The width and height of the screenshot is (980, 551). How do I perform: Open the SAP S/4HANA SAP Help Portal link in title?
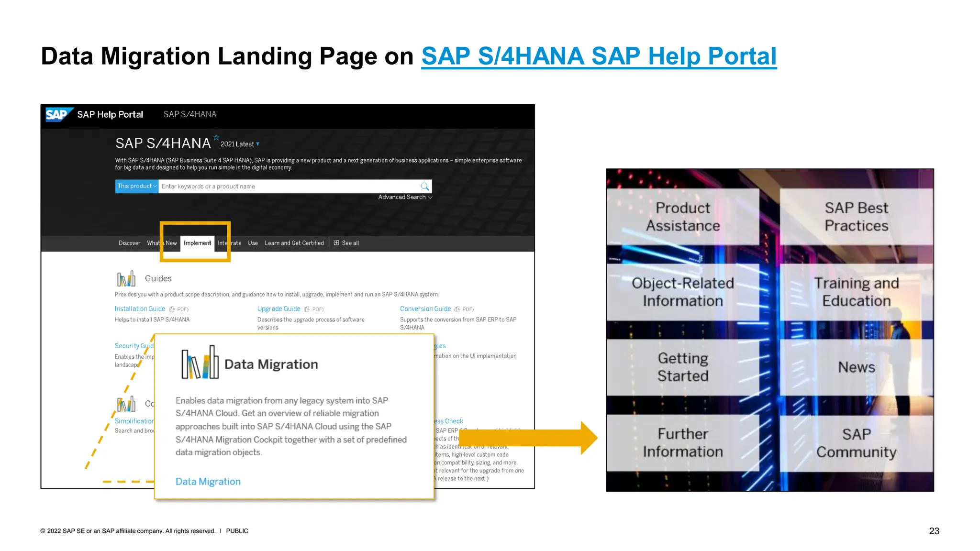(x=599, y=56)
